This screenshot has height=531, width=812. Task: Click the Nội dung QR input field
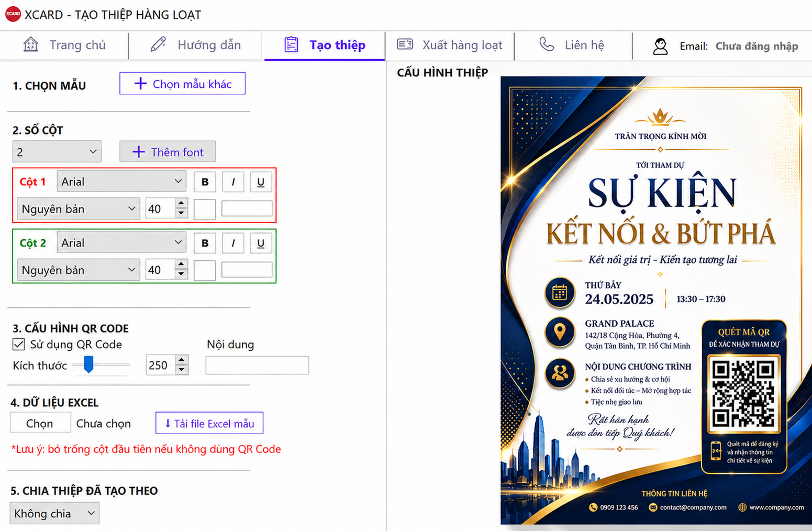click(257, 365)
